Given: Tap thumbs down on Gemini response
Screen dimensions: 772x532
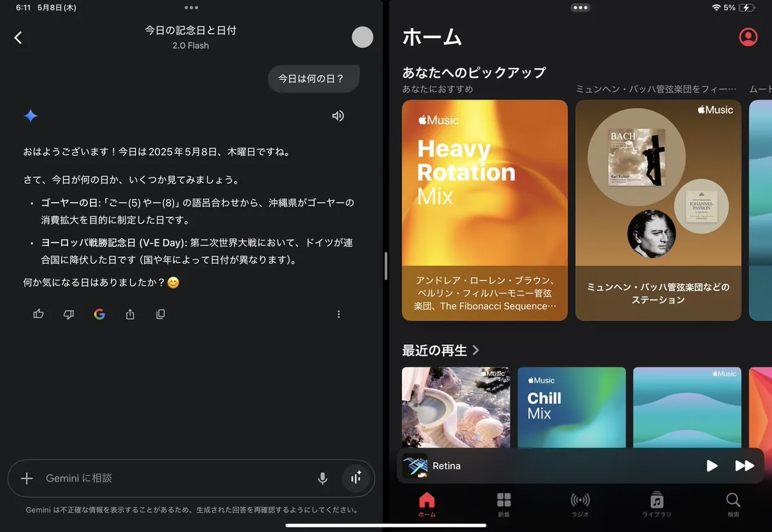Looking at the screenshot, I should tap(69, 314).
